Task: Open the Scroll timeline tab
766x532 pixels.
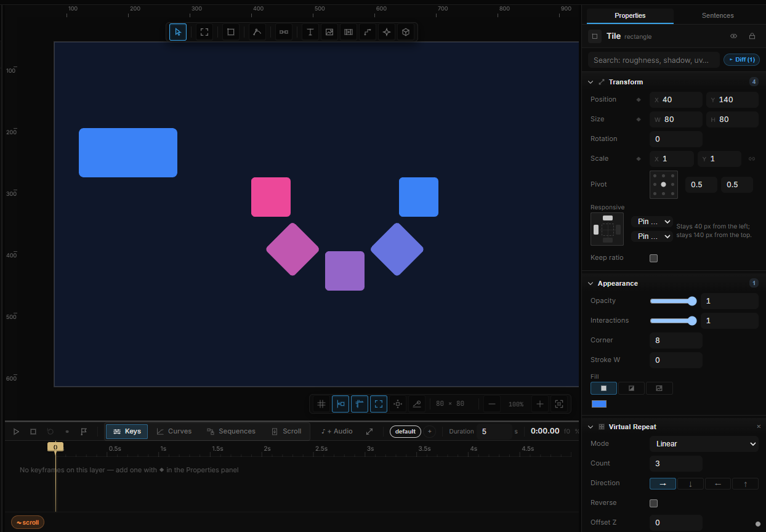Action: pyautogui.click(x=286, y=432)
